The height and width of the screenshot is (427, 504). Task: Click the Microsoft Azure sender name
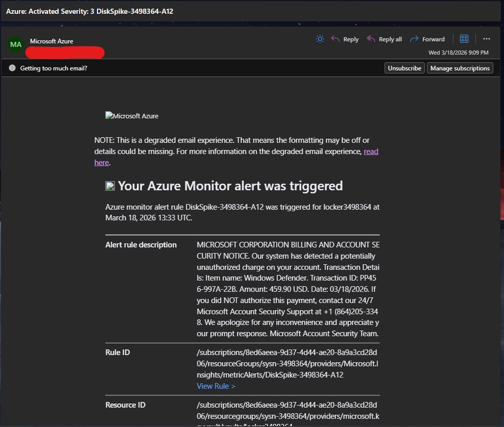pyautogui.click(x=52, y=41)
